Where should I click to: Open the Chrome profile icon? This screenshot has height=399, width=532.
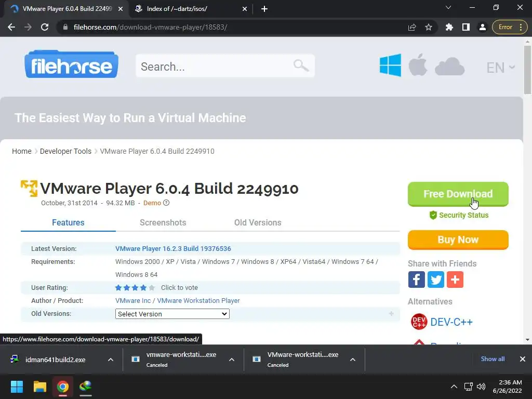point(482,27)
